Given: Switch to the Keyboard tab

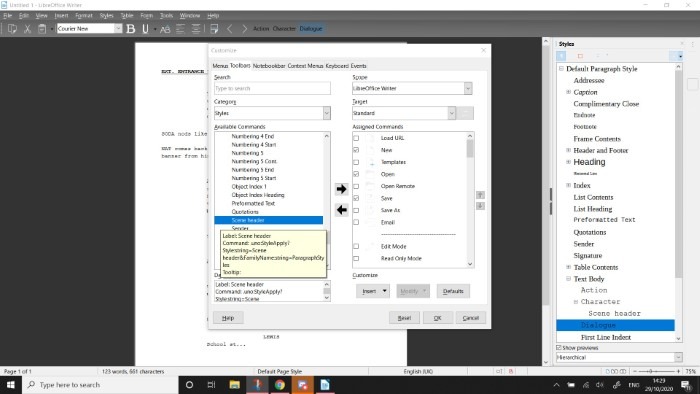Looking at the screenshot, I should 337,66.
